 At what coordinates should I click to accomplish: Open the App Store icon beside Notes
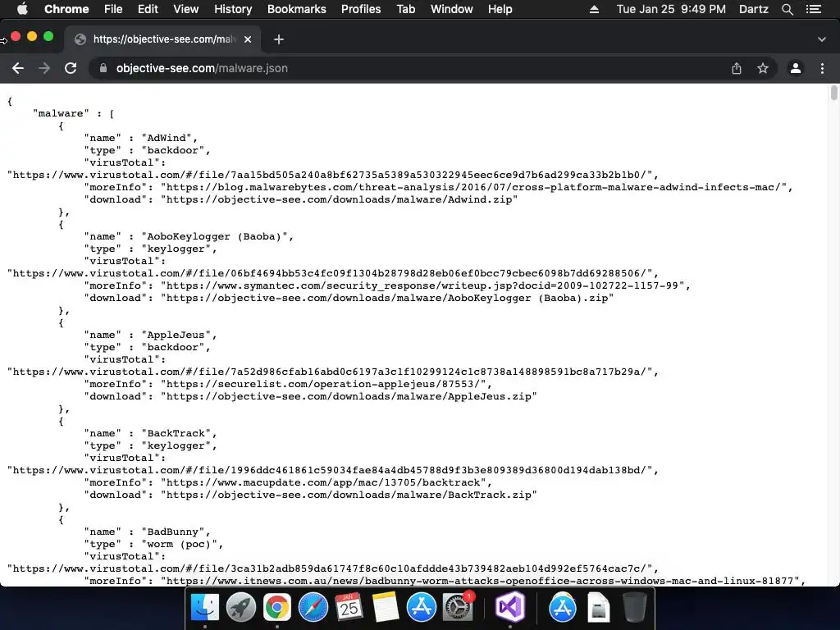[421, 608]
